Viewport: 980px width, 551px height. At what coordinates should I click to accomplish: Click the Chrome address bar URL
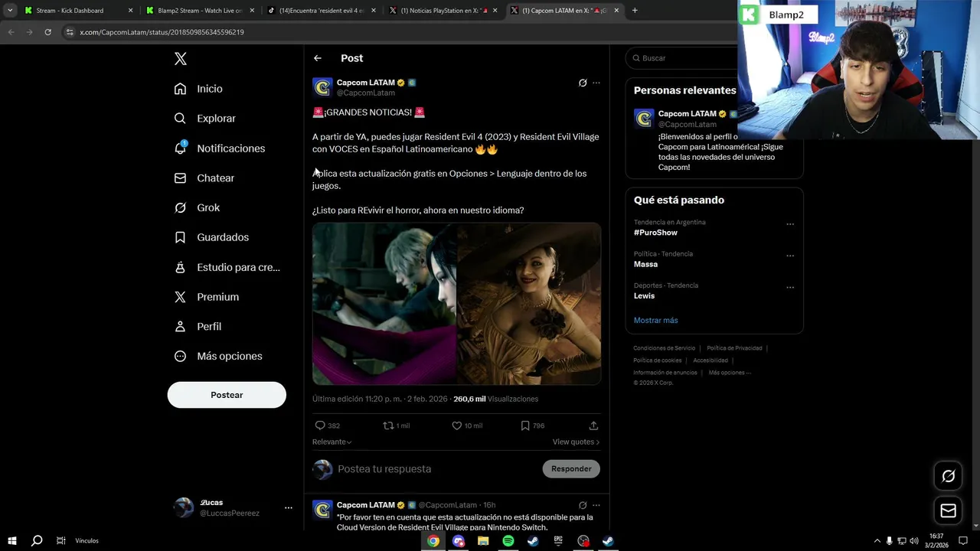pos(162,32)
